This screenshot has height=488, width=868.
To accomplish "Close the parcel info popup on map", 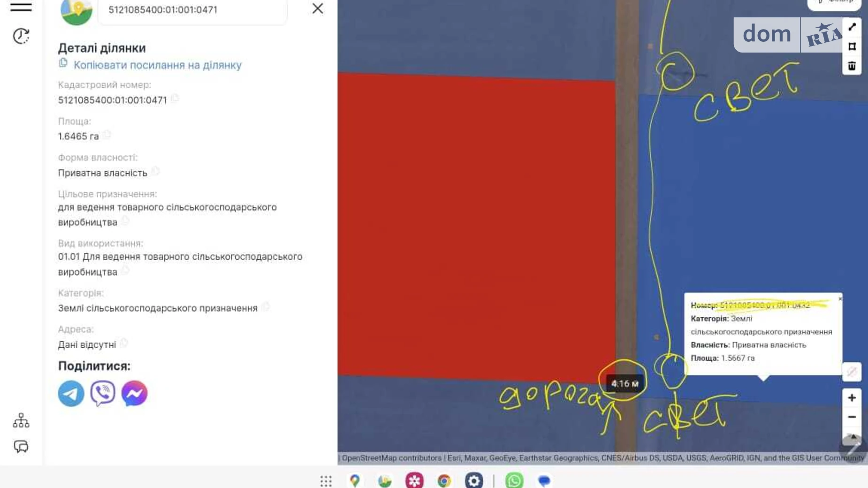I will tap(840, 298).
